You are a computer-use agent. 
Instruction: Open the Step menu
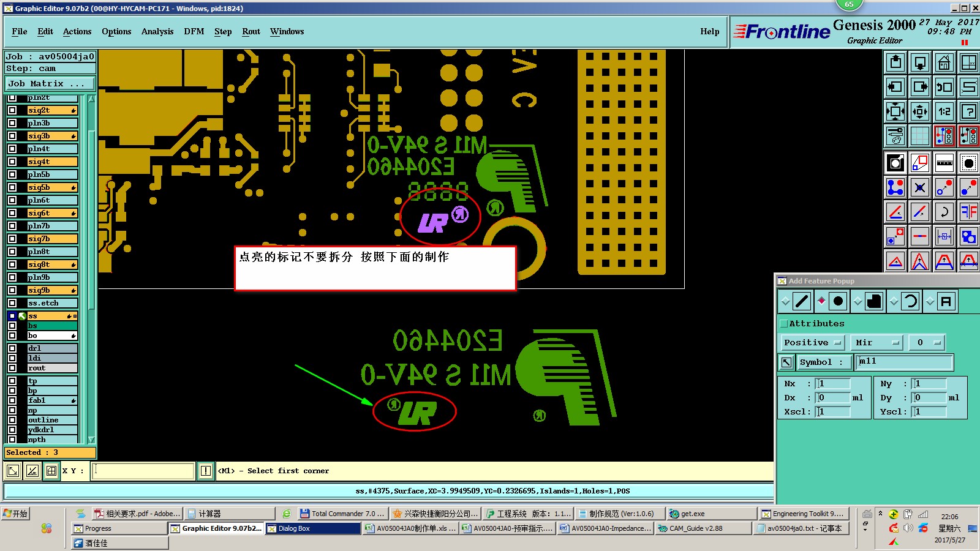tap(223, 32)
